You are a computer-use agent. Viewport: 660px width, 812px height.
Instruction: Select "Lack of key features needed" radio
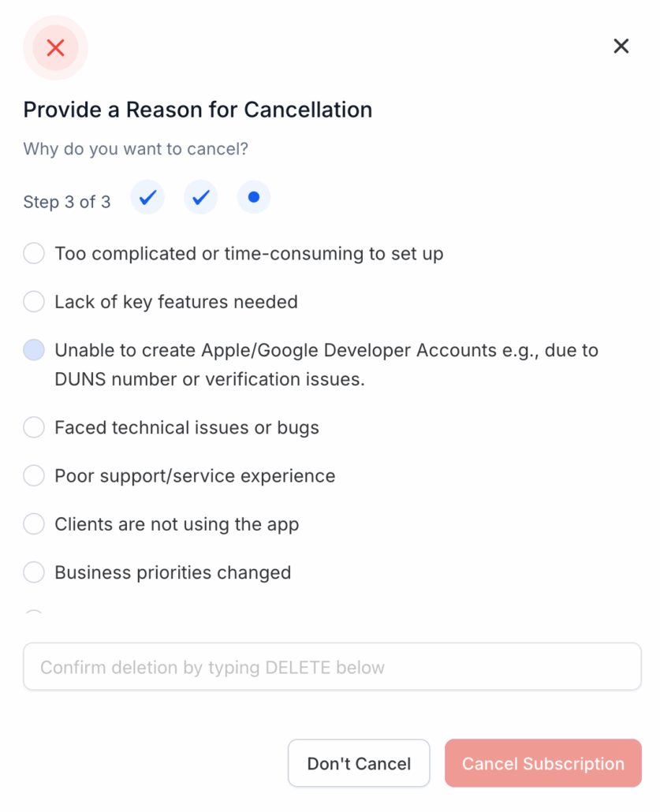point(34,302)
